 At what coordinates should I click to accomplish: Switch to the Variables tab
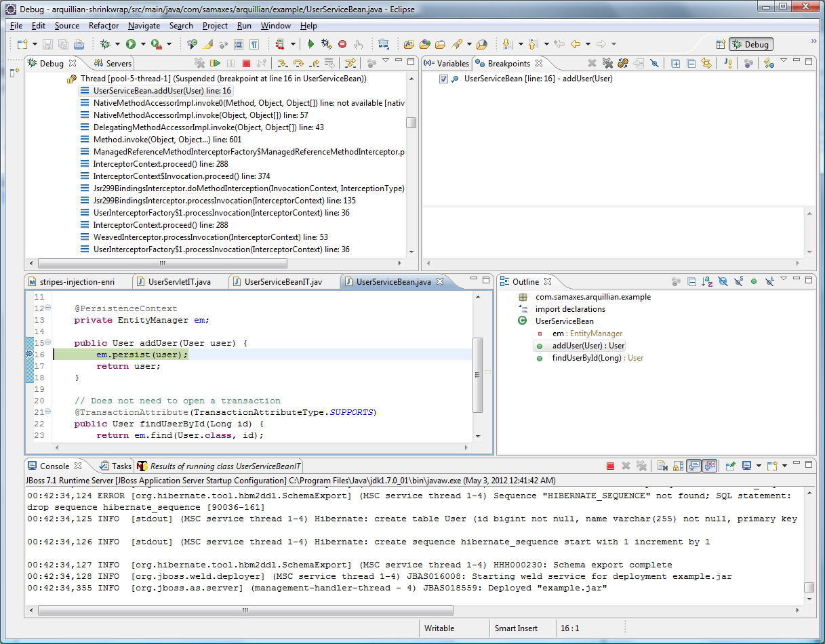(x=447, y=64)
